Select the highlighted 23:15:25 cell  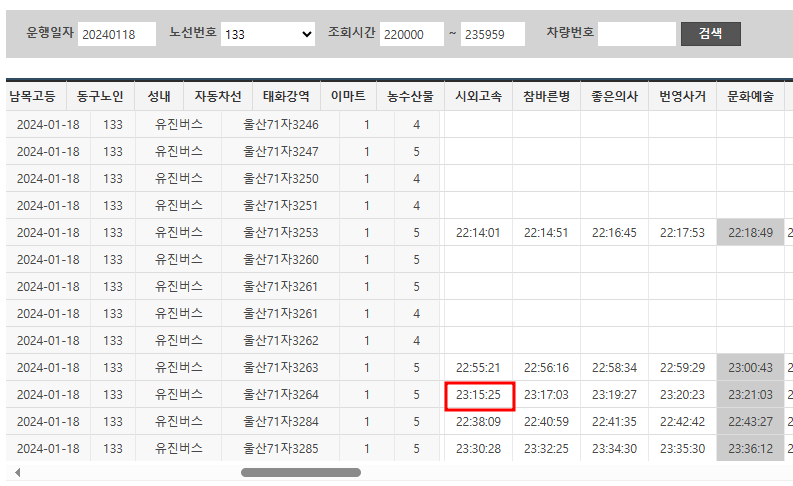click(478, 395)
